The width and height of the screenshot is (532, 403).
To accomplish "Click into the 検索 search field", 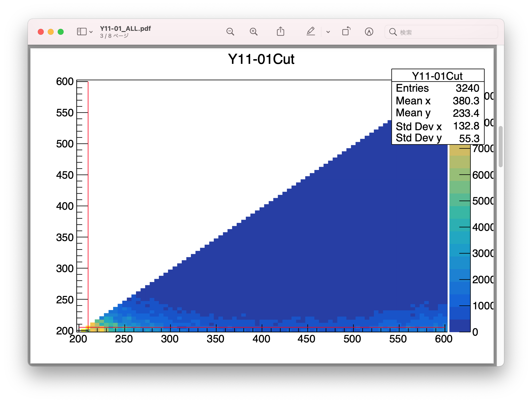I will coord(441,32).
